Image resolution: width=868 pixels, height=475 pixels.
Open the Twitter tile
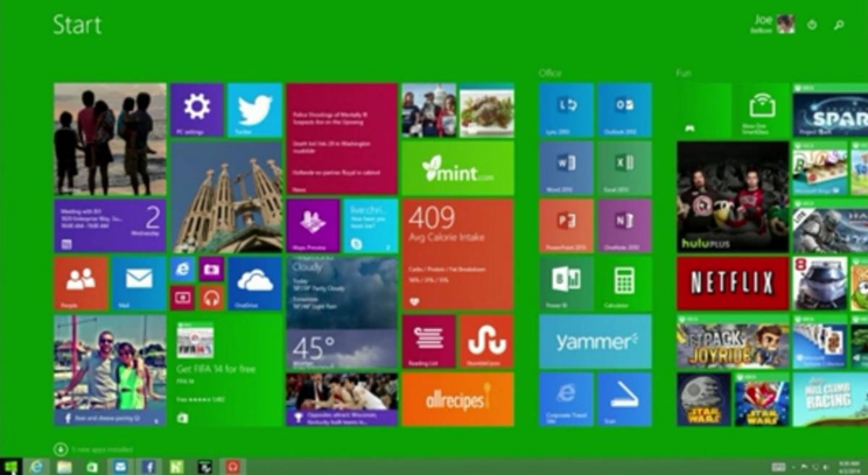255,110
